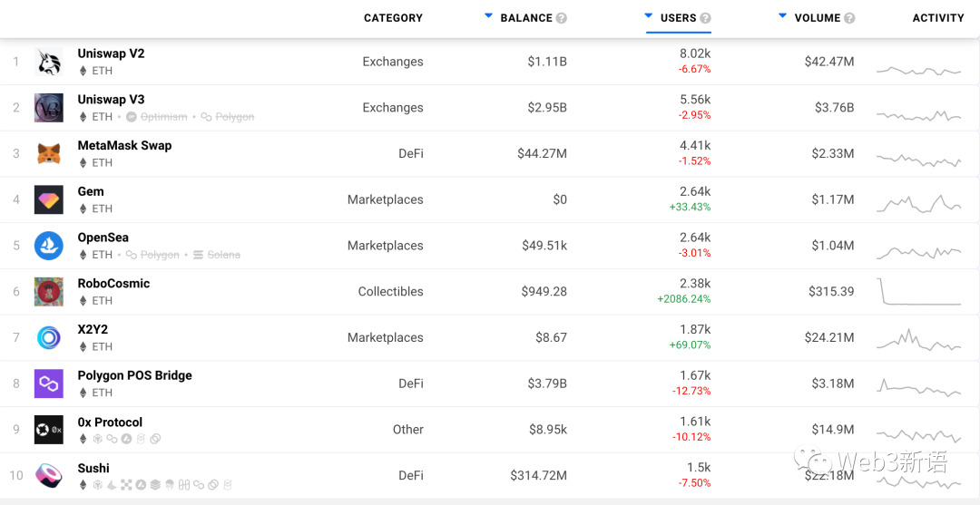Click the 0x Protocol logo
The height and width of the screenshot is (505, 980).
[x=49, y=430]
